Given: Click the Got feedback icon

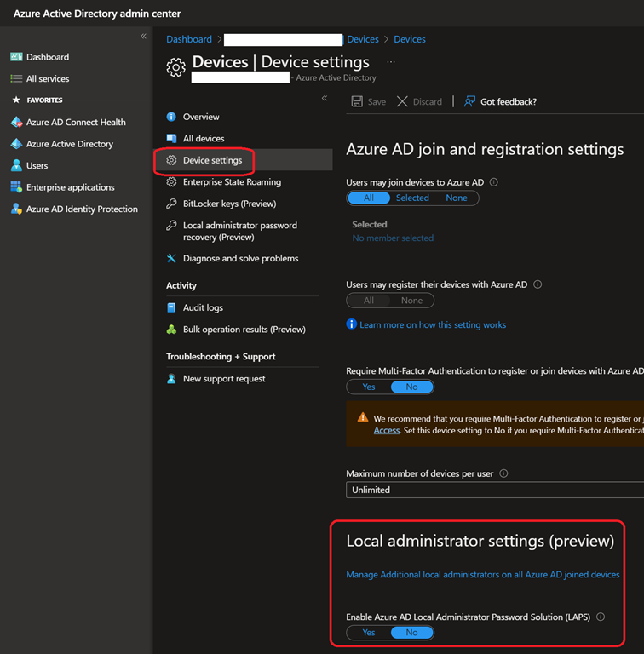Looking at the screenshot, I should coord(469,101).
